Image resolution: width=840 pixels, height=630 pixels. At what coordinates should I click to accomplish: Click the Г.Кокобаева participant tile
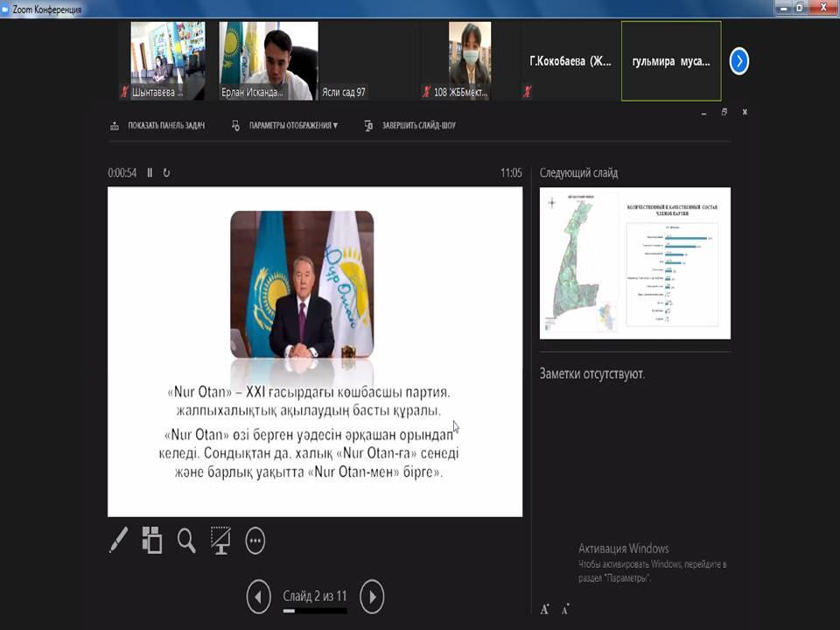click(x=570, y=61)
